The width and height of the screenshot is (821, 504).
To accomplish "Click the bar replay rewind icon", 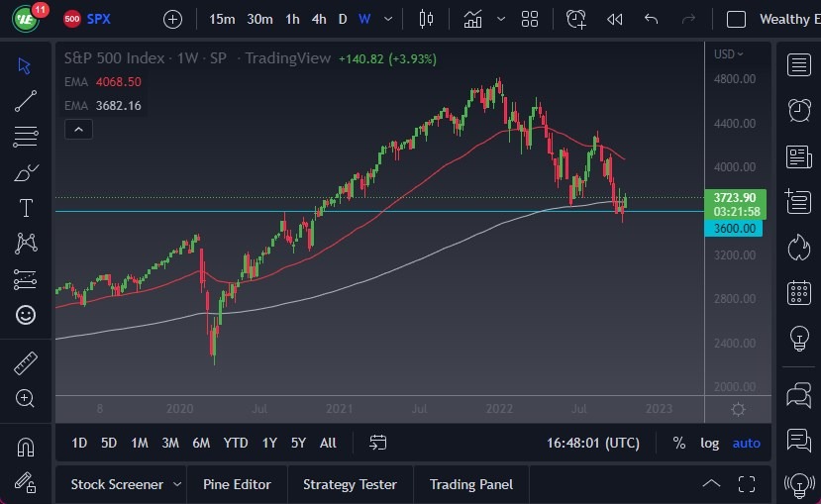I will coord(615,19).
